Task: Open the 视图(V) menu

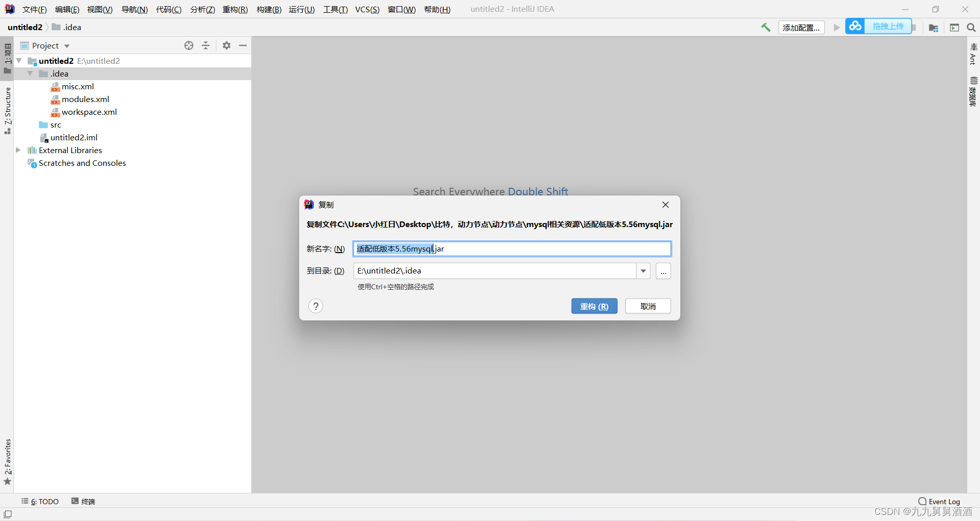Action: coord(100,9)
